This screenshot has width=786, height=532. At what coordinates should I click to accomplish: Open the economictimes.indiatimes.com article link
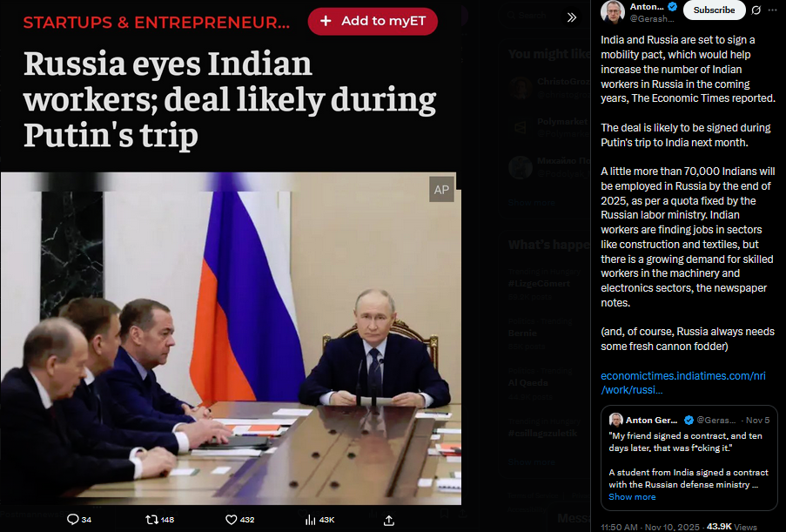click(x=682, y=382)
